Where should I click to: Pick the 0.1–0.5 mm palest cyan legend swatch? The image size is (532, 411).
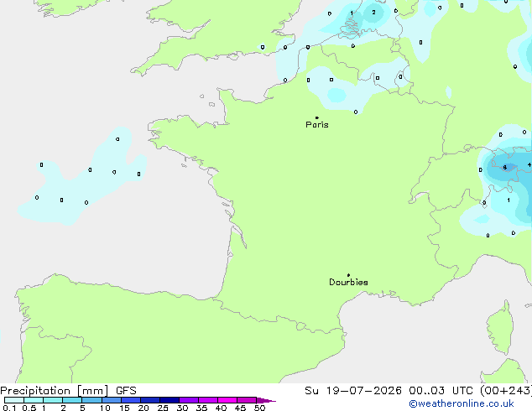(14, 400)
